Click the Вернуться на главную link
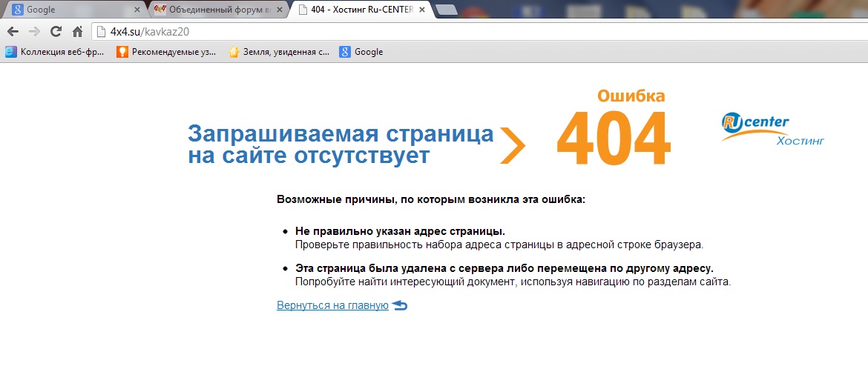This screenshot has height=389, width=868. pos(332,305)
